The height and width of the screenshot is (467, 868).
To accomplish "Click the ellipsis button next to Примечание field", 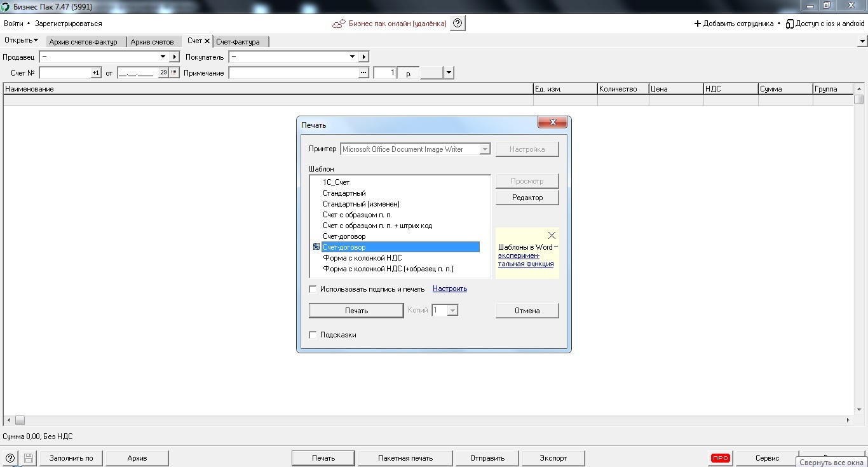I will [x=363, y=73].
